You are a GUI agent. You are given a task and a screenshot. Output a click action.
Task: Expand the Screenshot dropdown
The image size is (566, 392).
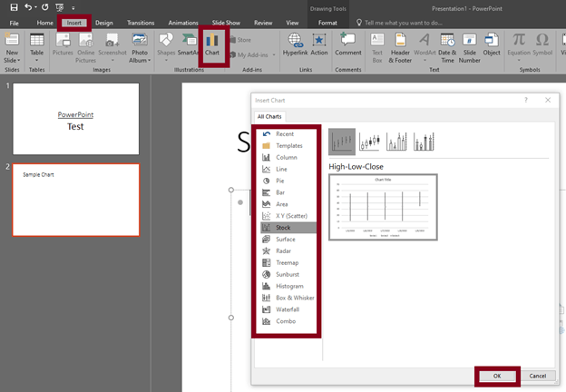(112, 60)
